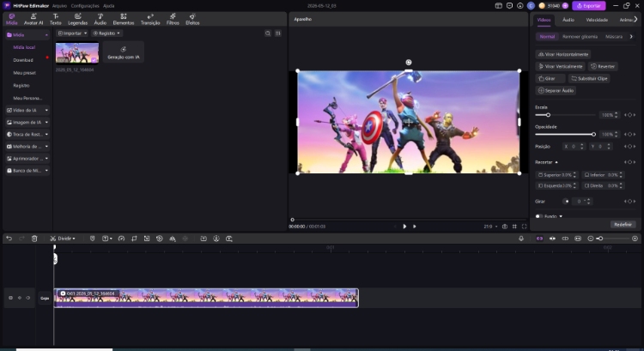Open the layout switcher icon in title bar
Screen dimensions: 644x351
[499, 6]
